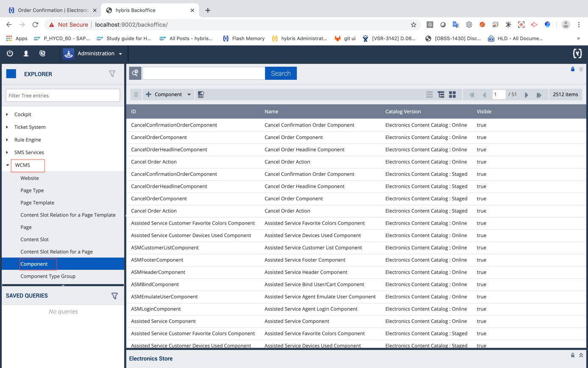Image resolution: width=588 pixels, height=368 pixels.
Task: Open the Component create type dropdown arrow
Action: (189, 95)
